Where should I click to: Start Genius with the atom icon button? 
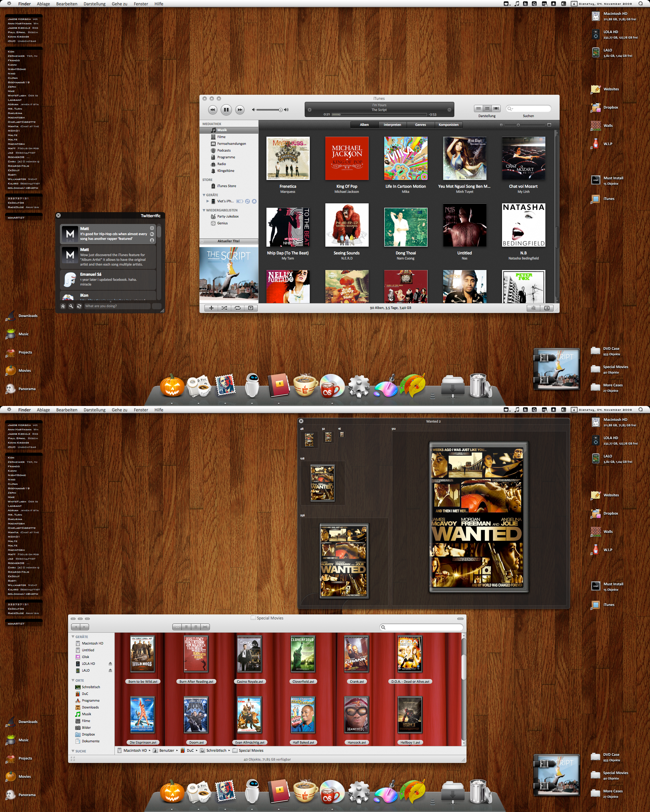pos(533,308)
